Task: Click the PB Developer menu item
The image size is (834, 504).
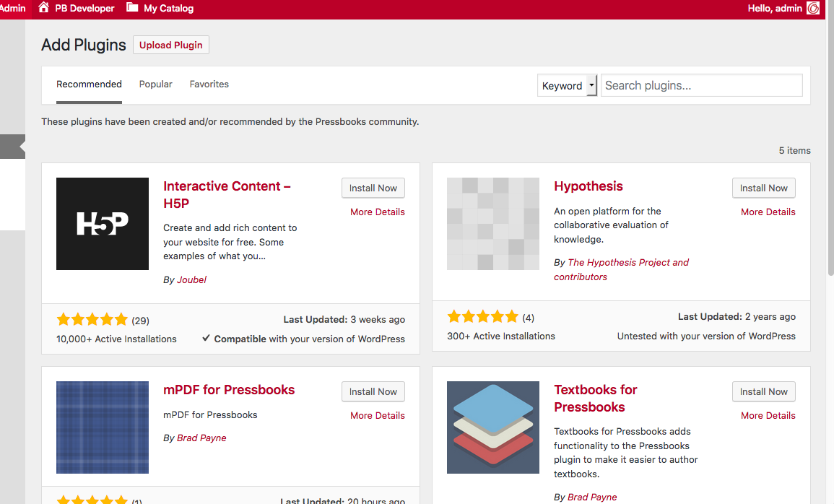Action: point(76,8)
